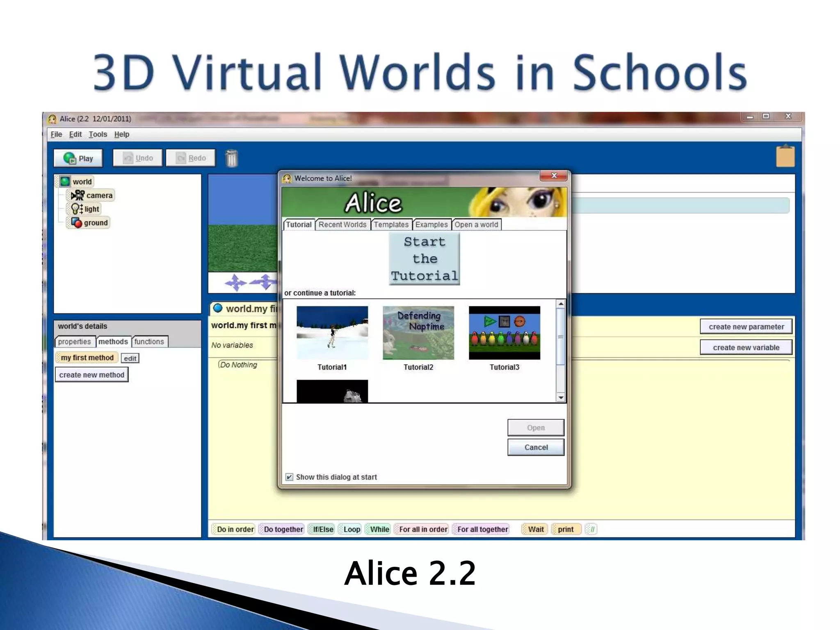840x630 pixels.
Task: Click create new variable button
Action: click(x=746, y=347)
